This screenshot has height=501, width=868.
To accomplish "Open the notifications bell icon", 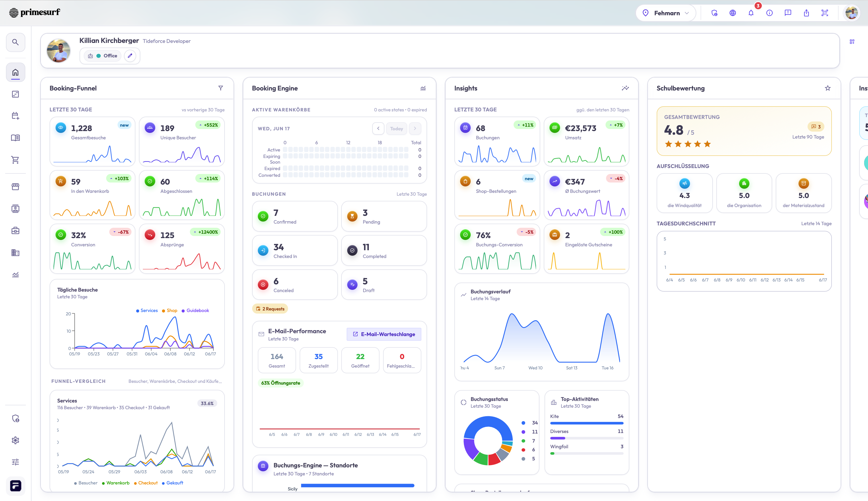I will (x=751, y=13).
